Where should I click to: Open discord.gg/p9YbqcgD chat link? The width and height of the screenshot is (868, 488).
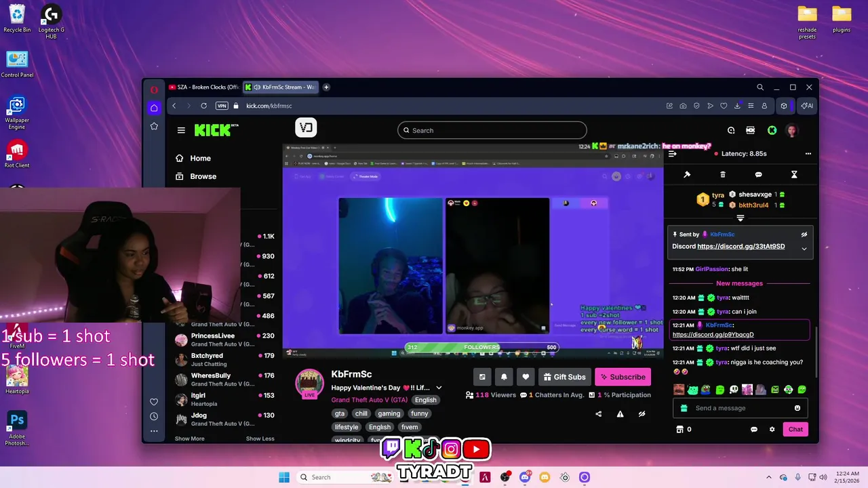[713, 334]
